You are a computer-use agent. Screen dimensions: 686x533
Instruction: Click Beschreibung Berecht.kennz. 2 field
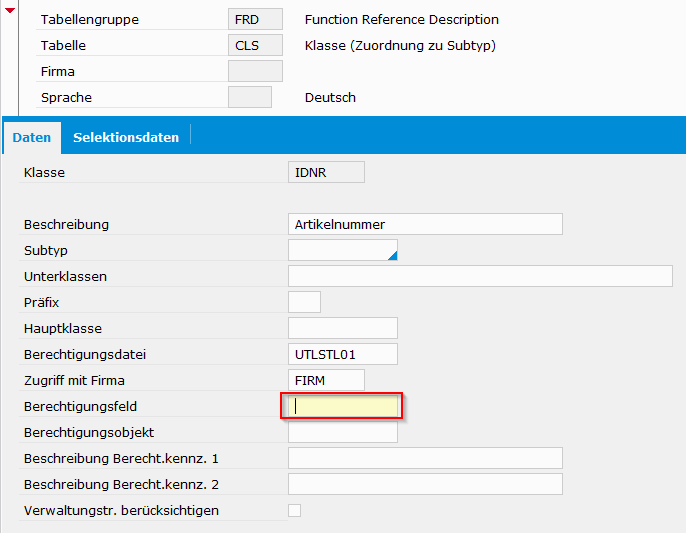click(x=425, y=484)
